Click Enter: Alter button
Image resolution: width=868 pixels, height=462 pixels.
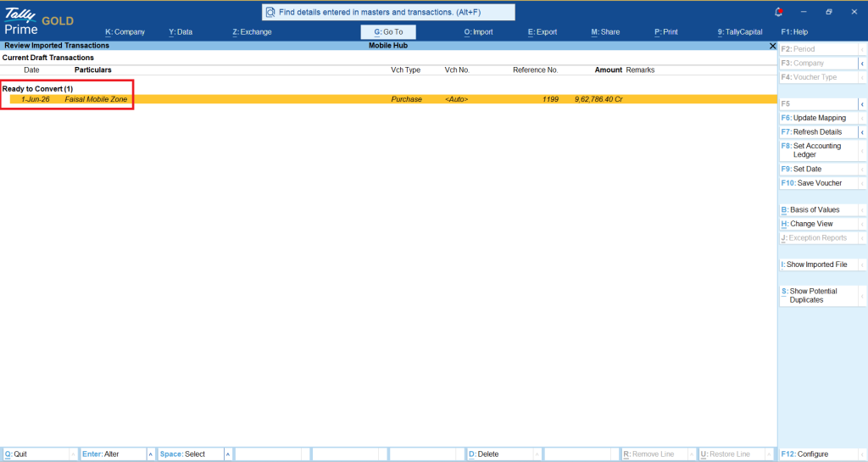tap(113, 454)
